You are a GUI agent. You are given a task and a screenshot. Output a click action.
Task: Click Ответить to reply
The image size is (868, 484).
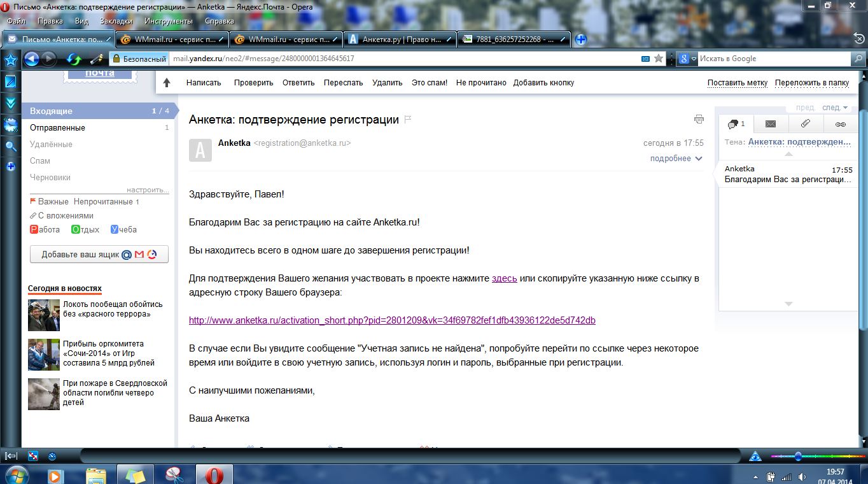298,83
